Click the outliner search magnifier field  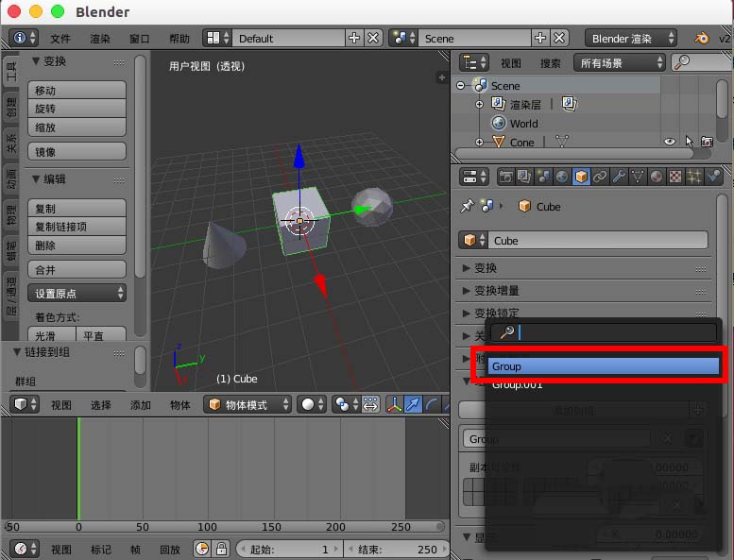[x=701, y=62]
